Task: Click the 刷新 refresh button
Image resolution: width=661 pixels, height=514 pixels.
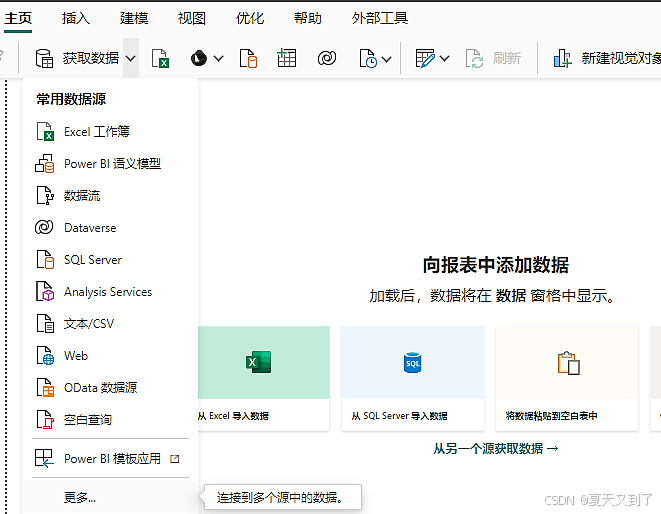Action: pos(494,58)
